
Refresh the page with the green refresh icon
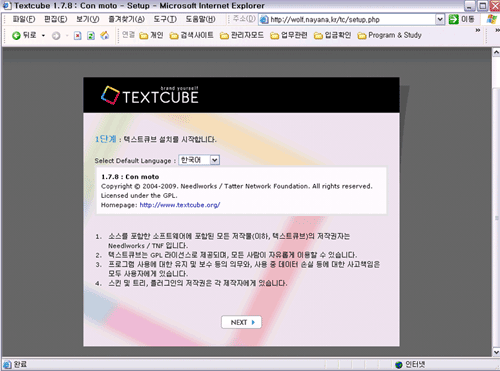click(x=91, y=35)
